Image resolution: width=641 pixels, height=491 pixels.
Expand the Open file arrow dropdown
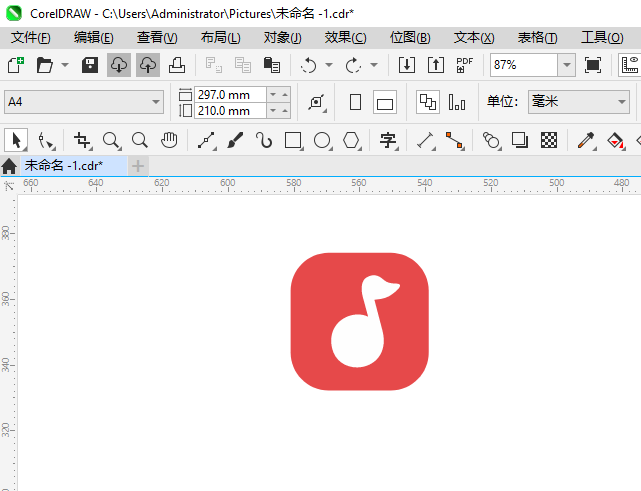pyautogui.click(x=65, y=65)
